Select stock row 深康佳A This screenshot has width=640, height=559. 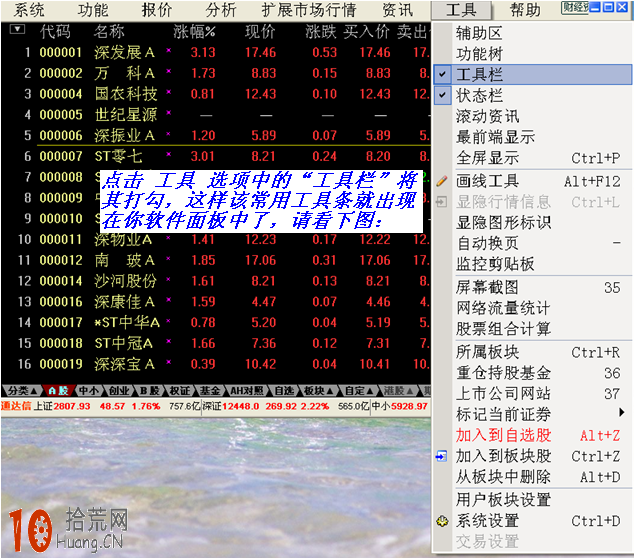216,302
